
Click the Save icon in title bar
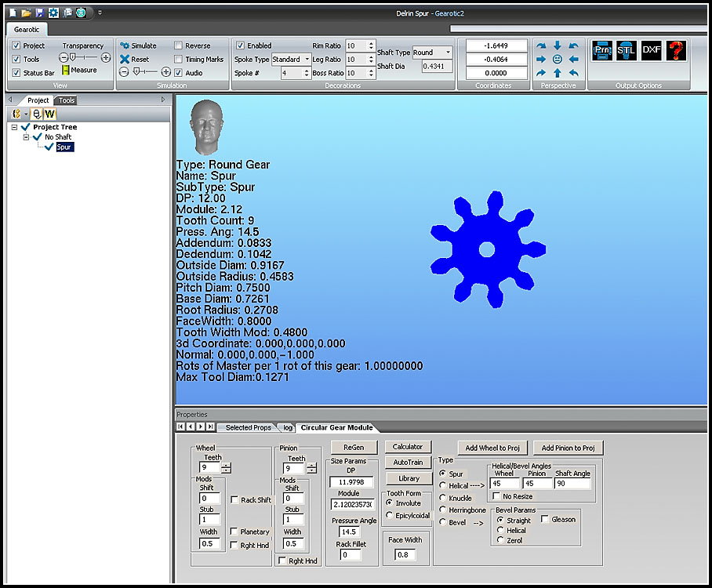coord(39,13)
